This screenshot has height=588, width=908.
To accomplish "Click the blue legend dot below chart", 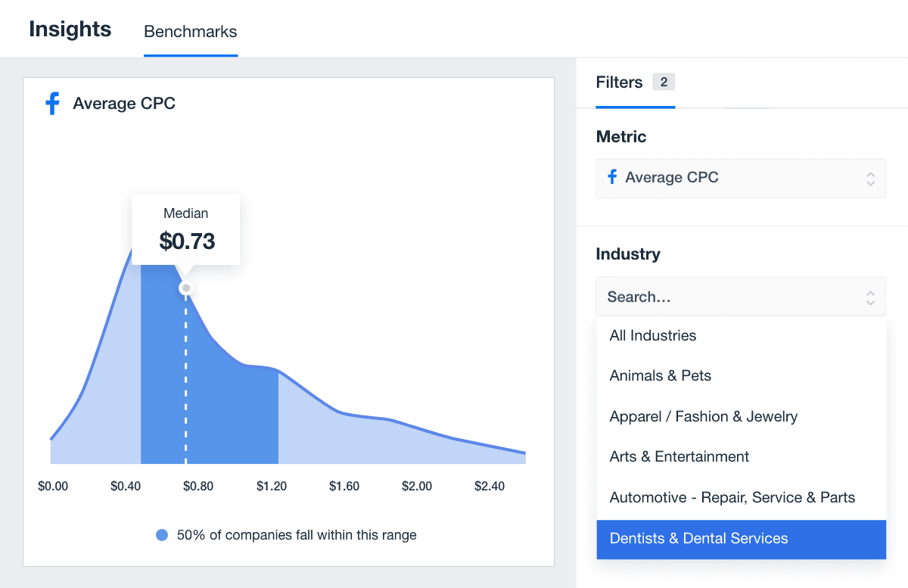I will 161,535.
